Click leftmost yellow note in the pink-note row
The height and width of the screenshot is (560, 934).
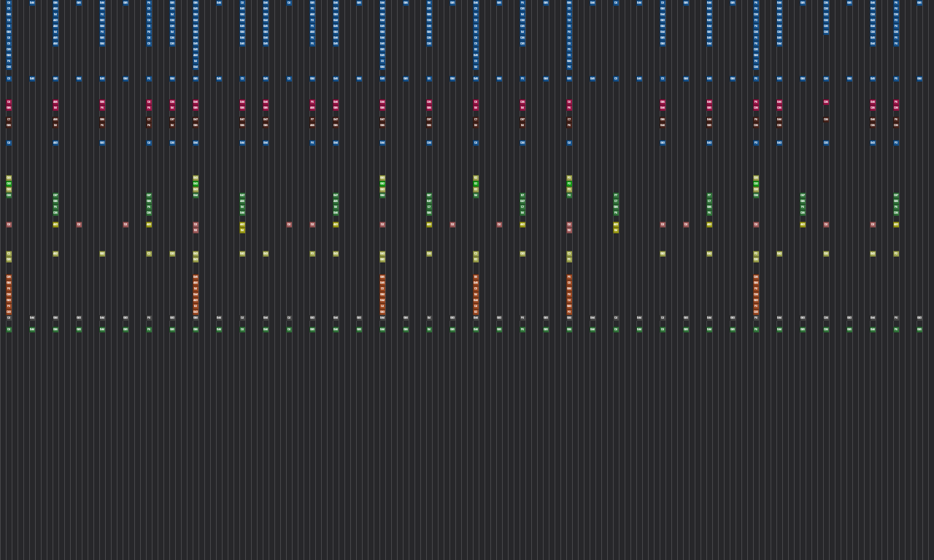55,225
